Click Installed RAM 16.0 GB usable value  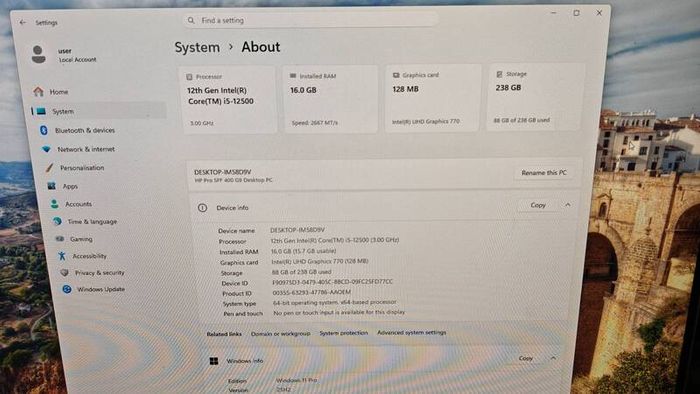(304, 251)
